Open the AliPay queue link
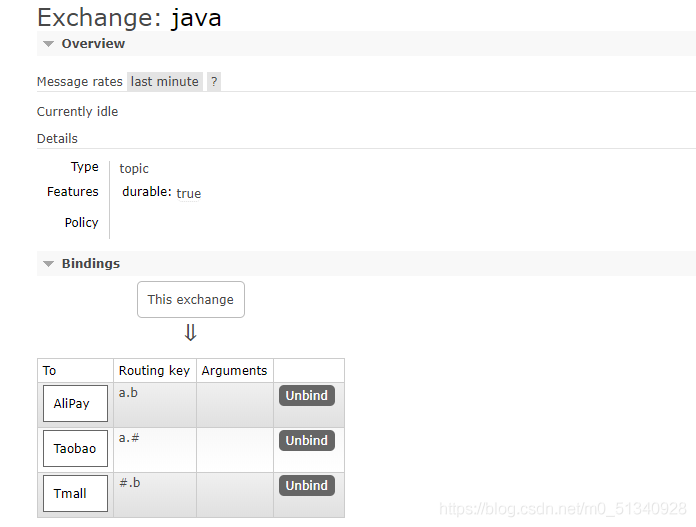696x527 pixels. tap(75, 404)
